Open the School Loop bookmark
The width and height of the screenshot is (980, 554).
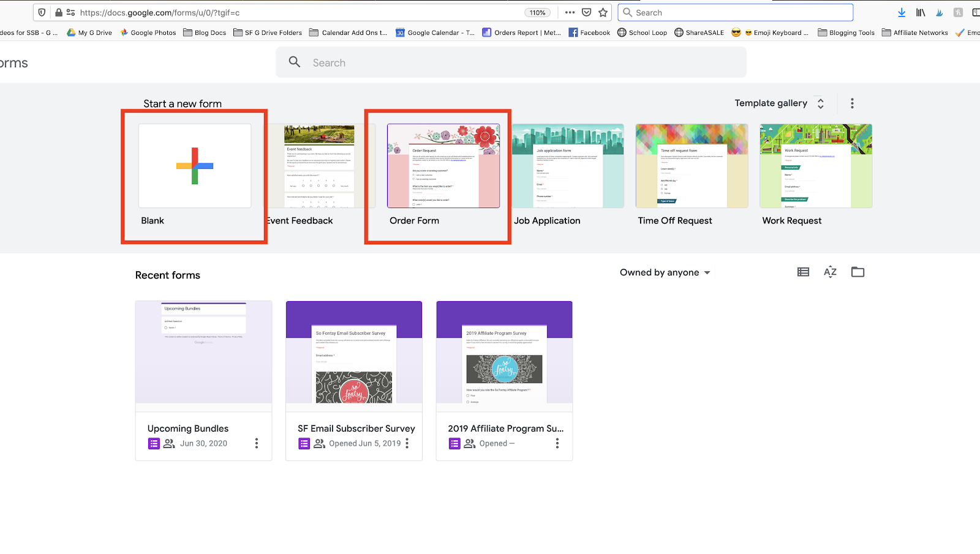(642, 32)
